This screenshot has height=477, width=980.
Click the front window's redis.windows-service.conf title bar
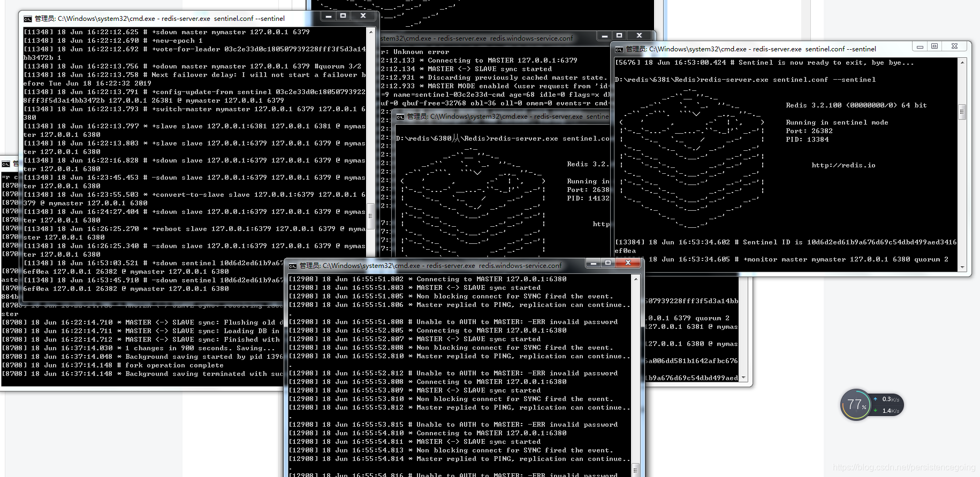coord(430,266)
